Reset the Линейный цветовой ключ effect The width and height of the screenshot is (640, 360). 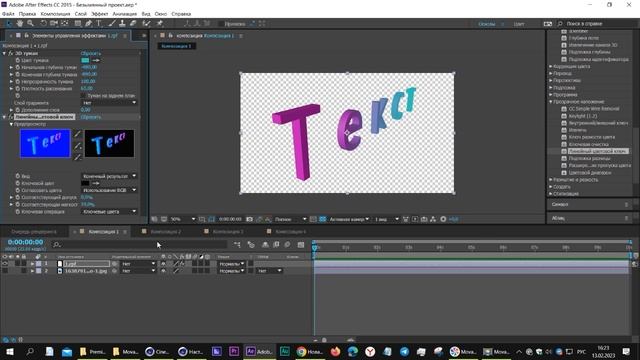[91, 117]
